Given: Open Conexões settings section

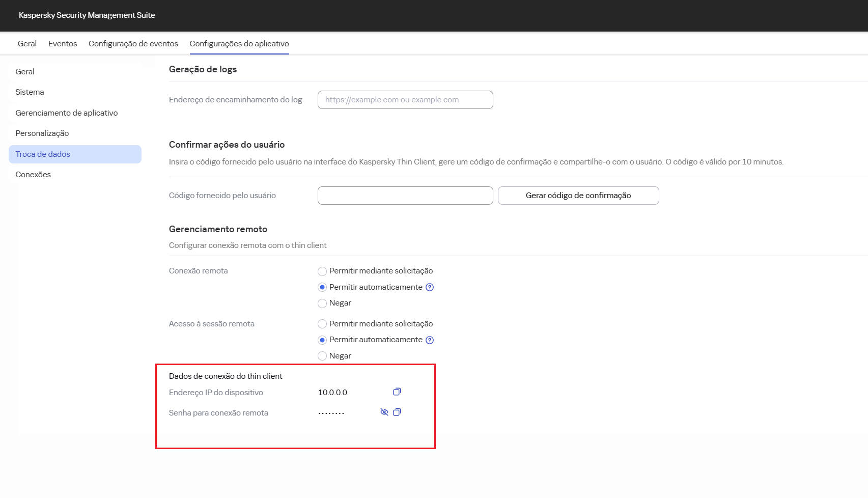Looking at the screenshot, I should [33, 174].
